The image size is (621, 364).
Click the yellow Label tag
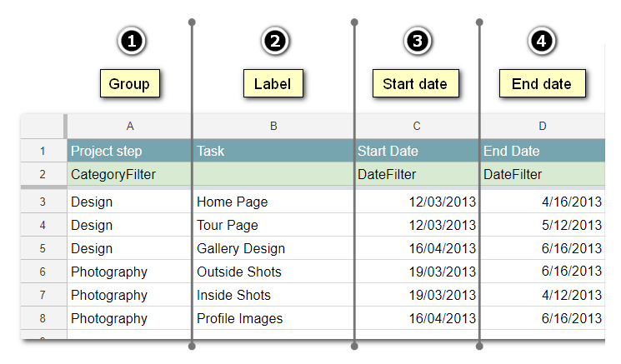click(x=273, y=84)
